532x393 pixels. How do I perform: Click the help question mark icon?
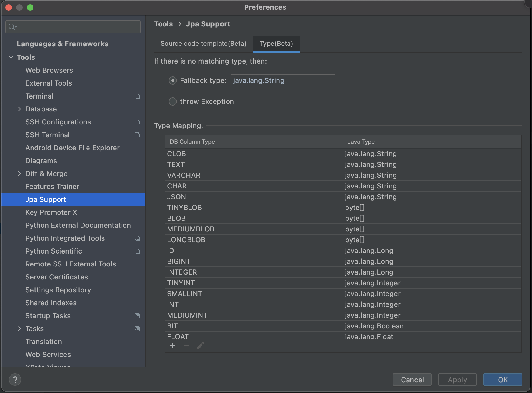[15, 380]
